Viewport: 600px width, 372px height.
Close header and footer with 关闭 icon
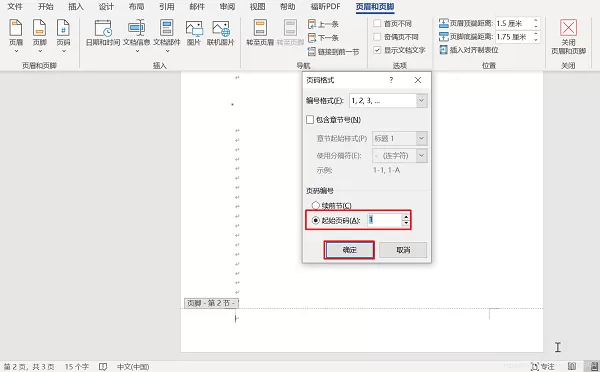tap(568, 36)
